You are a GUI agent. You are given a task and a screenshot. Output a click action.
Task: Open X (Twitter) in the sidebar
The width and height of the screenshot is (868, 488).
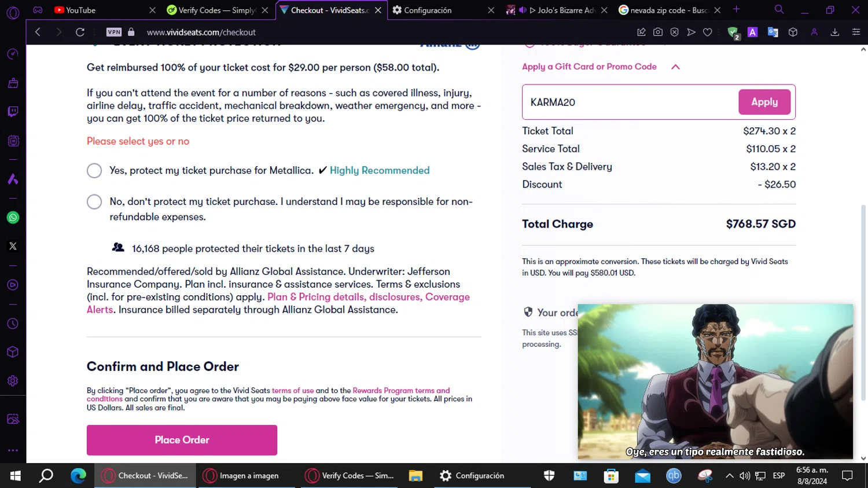(13, 246)
